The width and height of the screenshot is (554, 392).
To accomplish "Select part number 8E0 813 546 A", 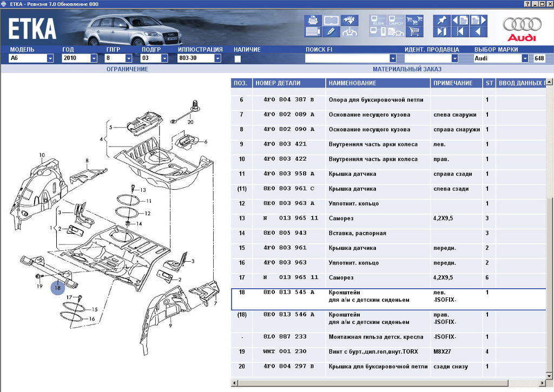I will pos(289,314).
